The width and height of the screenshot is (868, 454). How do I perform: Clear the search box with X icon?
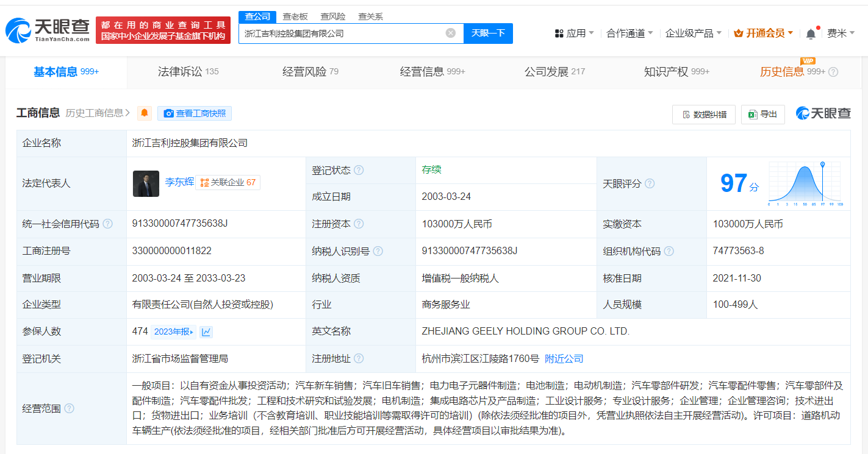click(x=451, y=33)
